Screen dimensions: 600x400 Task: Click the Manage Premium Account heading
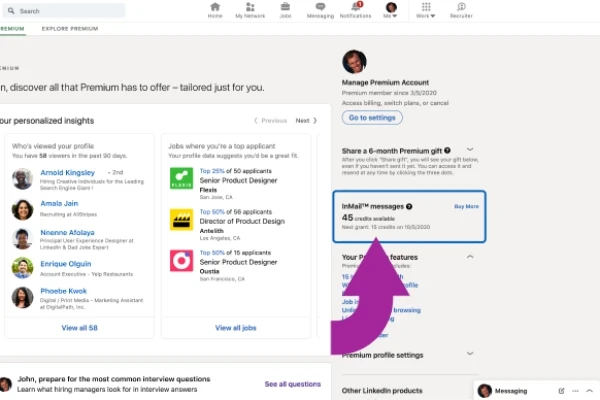click(x=385, y=82)
